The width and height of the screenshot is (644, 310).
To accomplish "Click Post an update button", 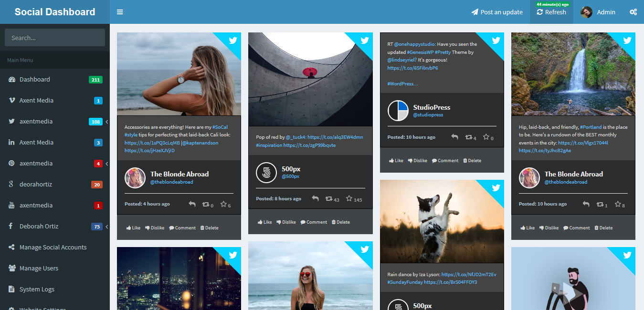I will [496, 12].
